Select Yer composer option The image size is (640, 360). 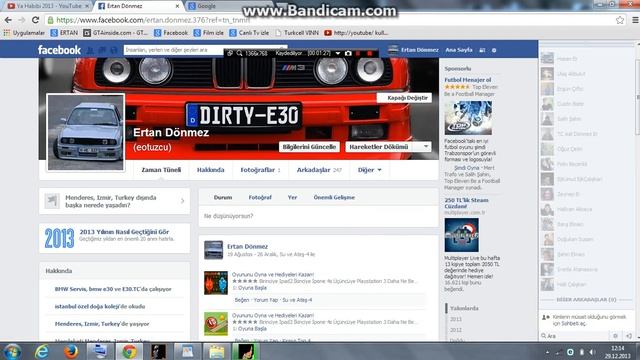292,197
